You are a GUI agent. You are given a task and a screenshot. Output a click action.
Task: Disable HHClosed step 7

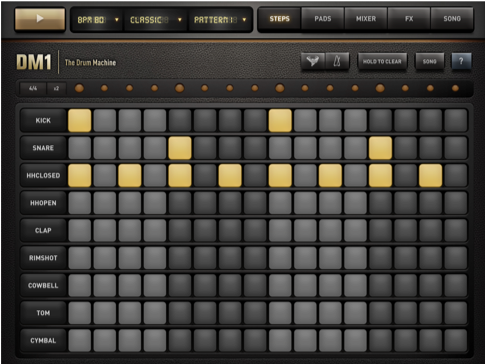230,175
